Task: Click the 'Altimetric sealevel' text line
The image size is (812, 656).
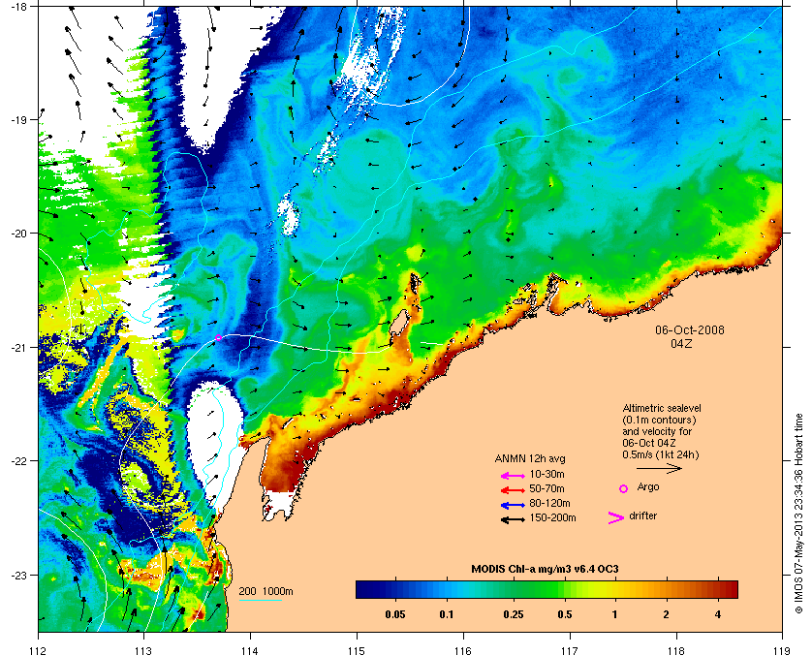Action: pos(662,408)
